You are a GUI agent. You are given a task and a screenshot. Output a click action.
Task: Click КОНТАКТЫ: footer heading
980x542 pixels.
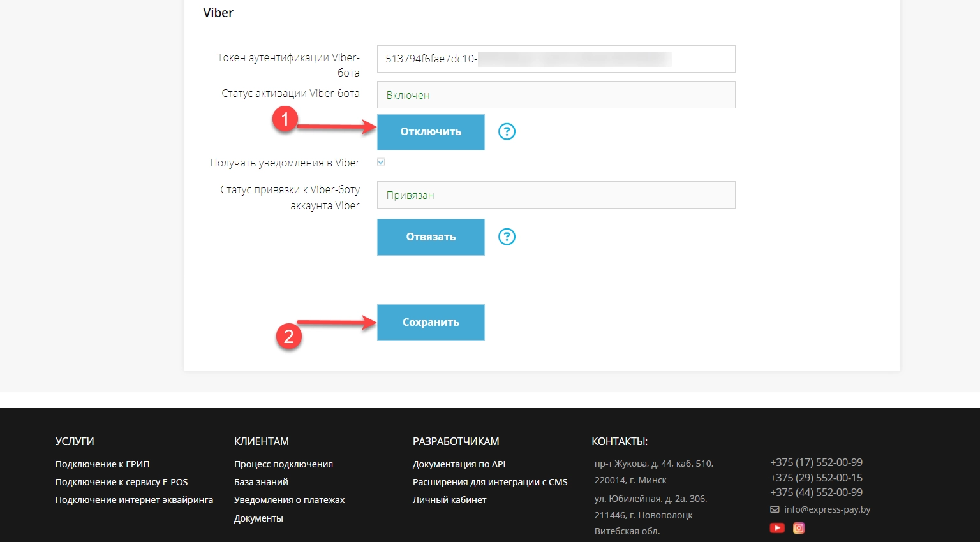(x=620, y=441)
